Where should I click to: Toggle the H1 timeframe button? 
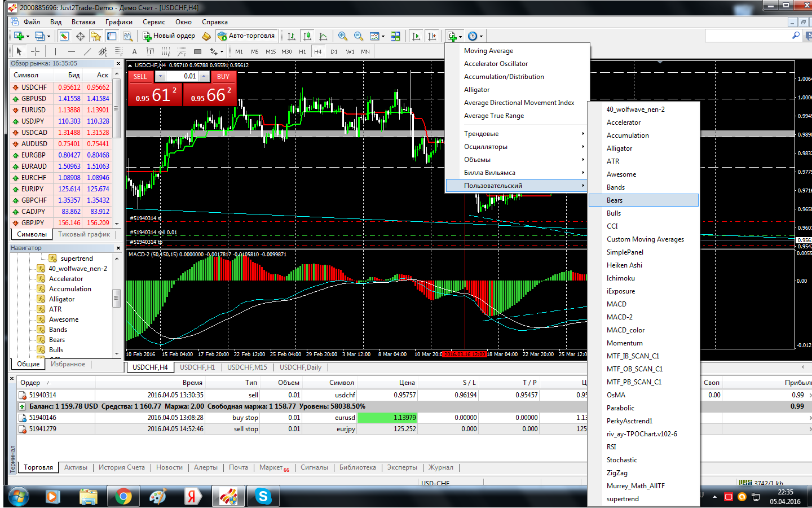click(302, 51)
